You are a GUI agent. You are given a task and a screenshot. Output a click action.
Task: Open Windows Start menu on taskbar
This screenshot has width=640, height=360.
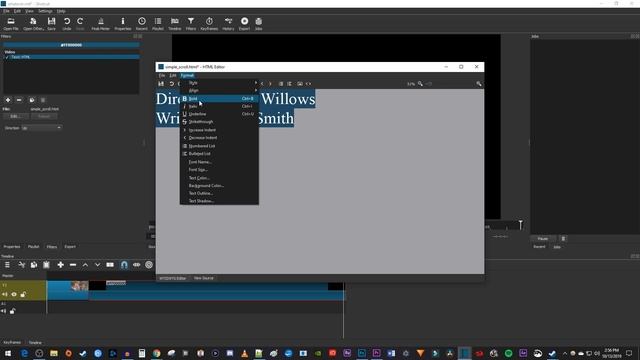(8, 353)
